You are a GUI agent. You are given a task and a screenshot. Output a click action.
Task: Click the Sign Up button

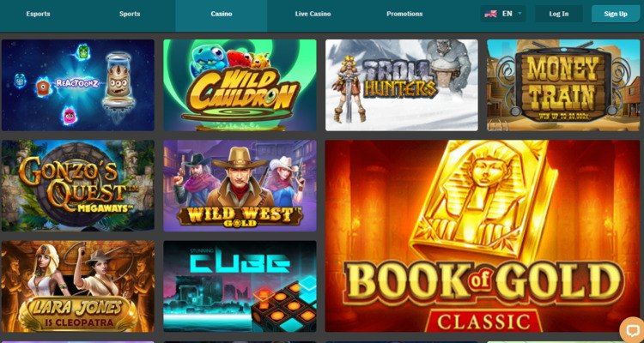click(616, 14)
